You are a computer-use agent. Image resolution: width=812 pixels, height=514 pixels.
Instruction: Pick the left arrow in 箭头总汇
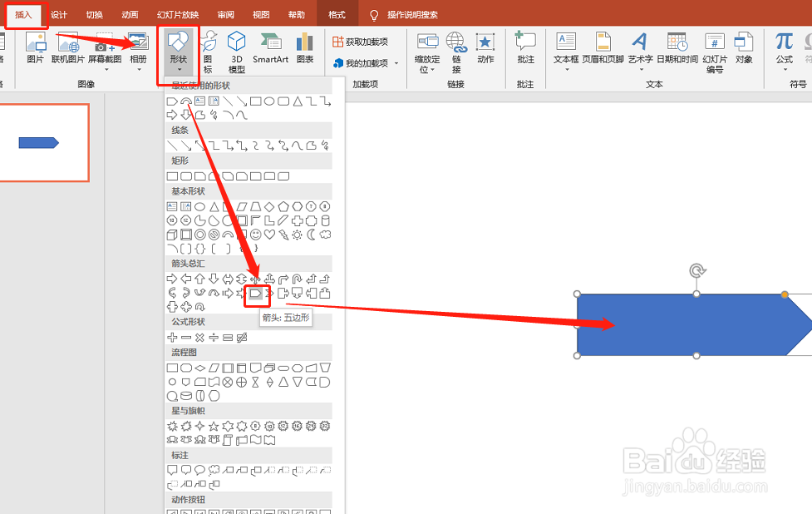(186, 279)
